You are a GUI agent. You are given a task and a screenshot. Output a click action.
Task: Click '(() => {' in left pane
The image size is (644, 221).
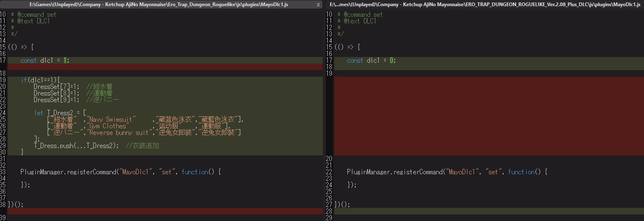[21, 47]
